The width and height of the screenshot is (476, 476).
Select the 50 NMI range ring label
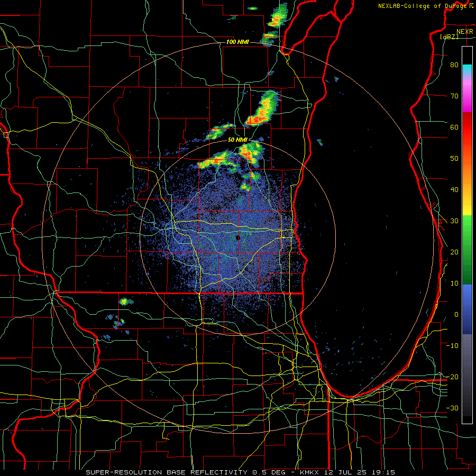point(237,140)
